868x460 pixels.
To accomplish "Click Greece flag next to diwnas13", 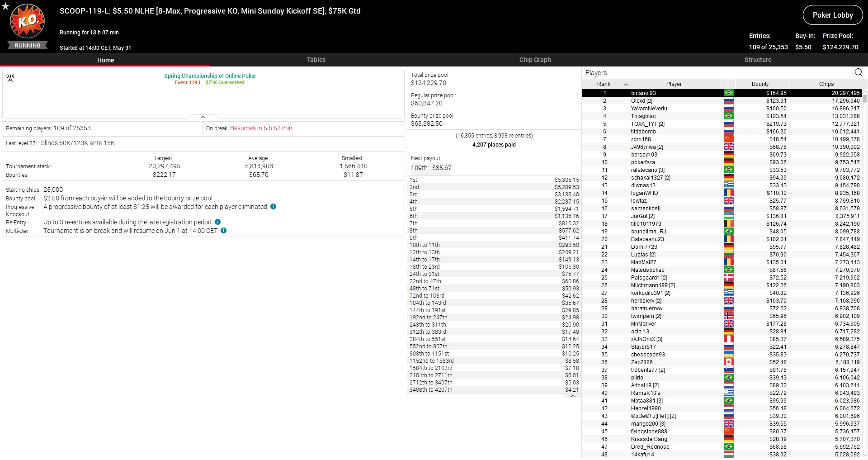I will [x=728, y=185].
